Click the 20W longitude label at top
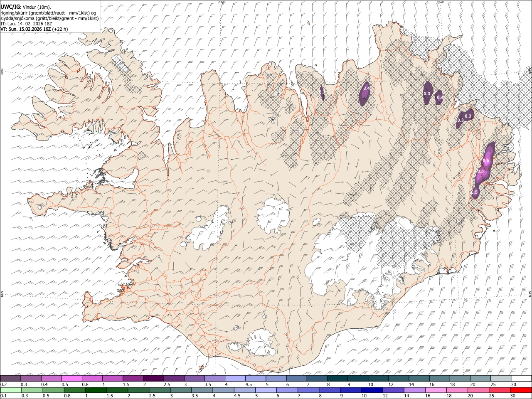The width and height of the screenshot is (532, 399). pyautogui.click(x=222, y=2)
